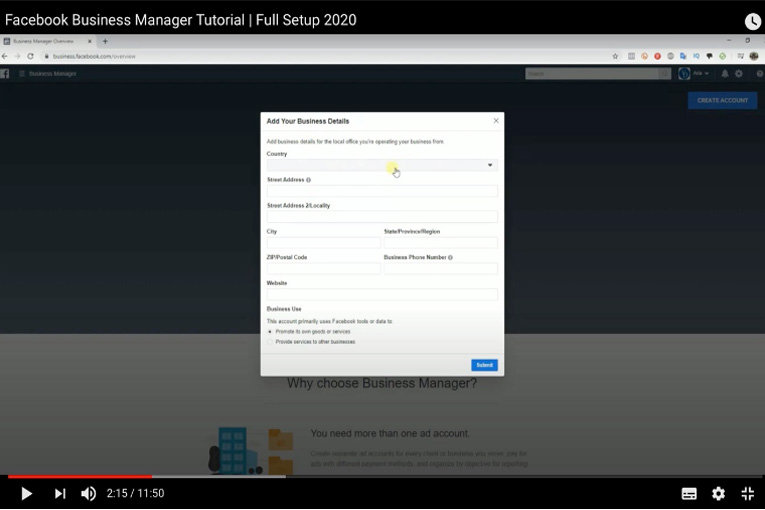Click the Business Manager search box

point(592,74)
